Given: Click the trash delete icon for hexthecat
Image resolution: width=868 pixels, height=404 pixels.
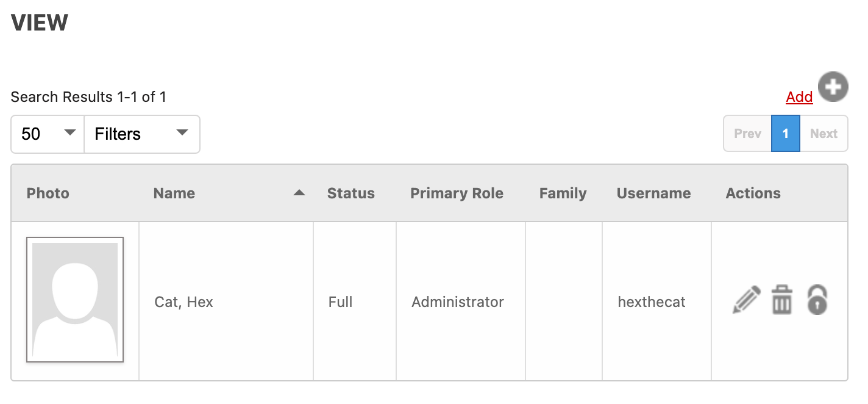Looking at the screenshot, I should (x=782, y=300).
